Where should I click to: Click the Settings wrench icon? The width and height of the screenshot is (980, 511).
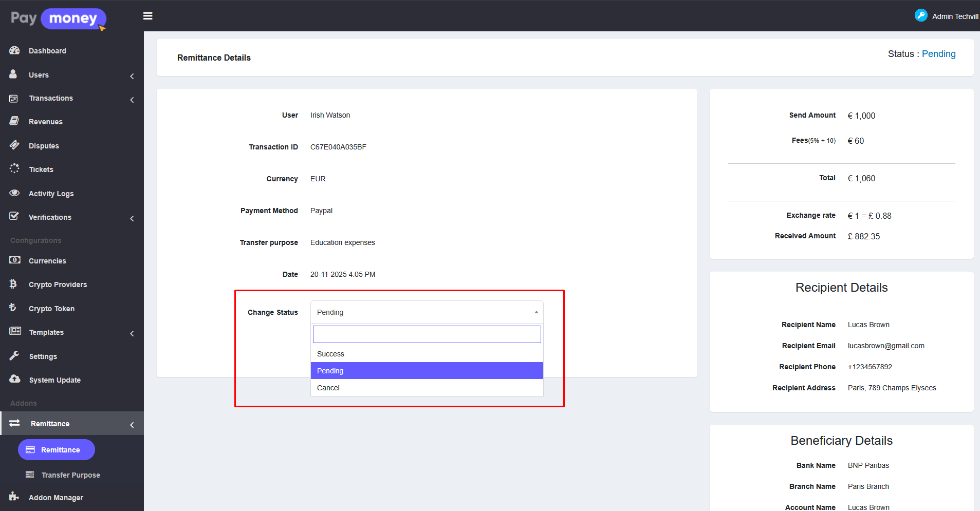(14, 356)
